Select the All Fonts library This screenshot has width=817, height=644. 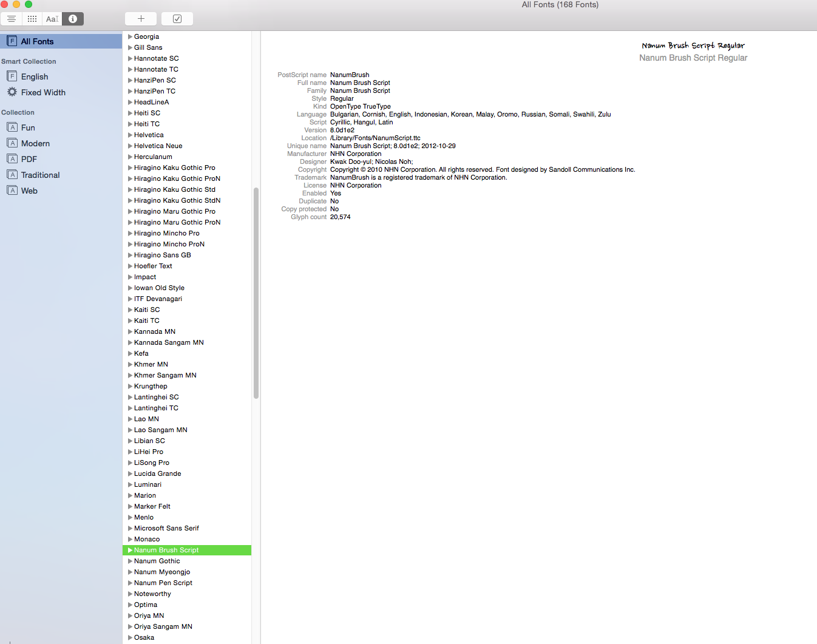click(61, 41)
